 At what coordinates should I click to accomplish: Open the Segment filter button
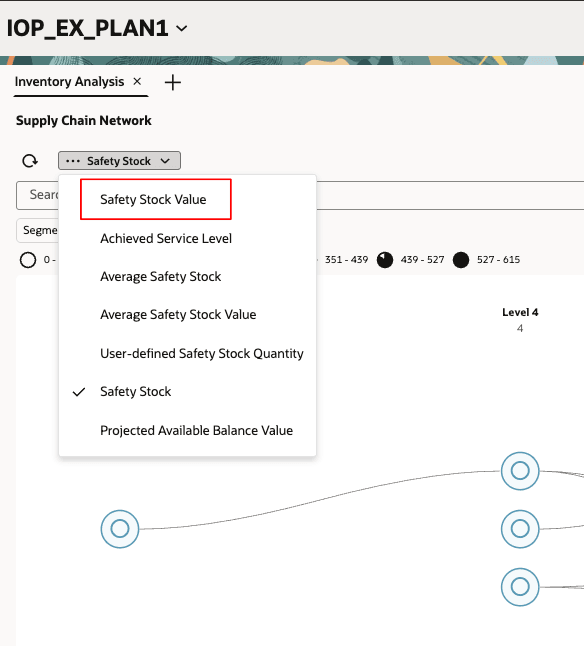click(x=37, y=230)
